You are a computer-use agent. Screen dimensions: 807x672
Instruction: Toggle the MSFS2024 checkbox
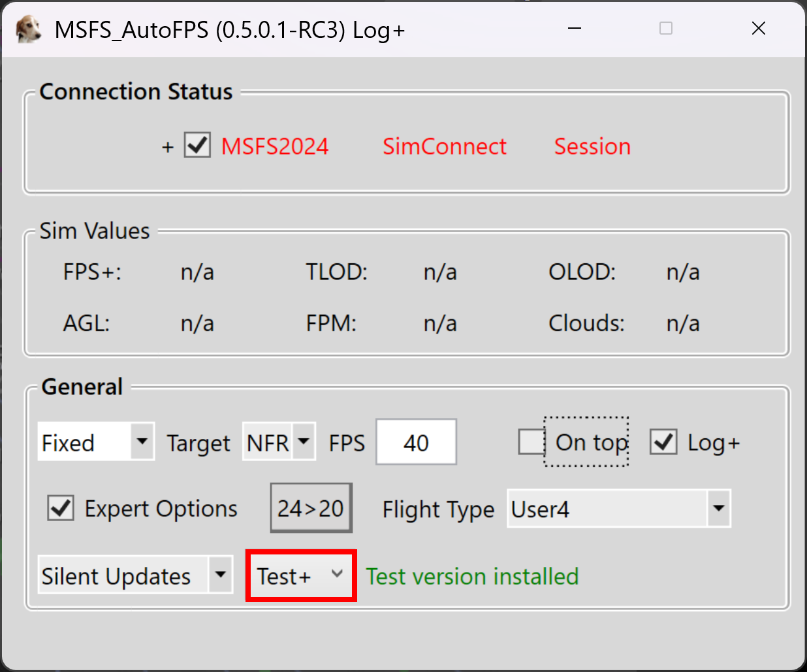click(197, 145)
